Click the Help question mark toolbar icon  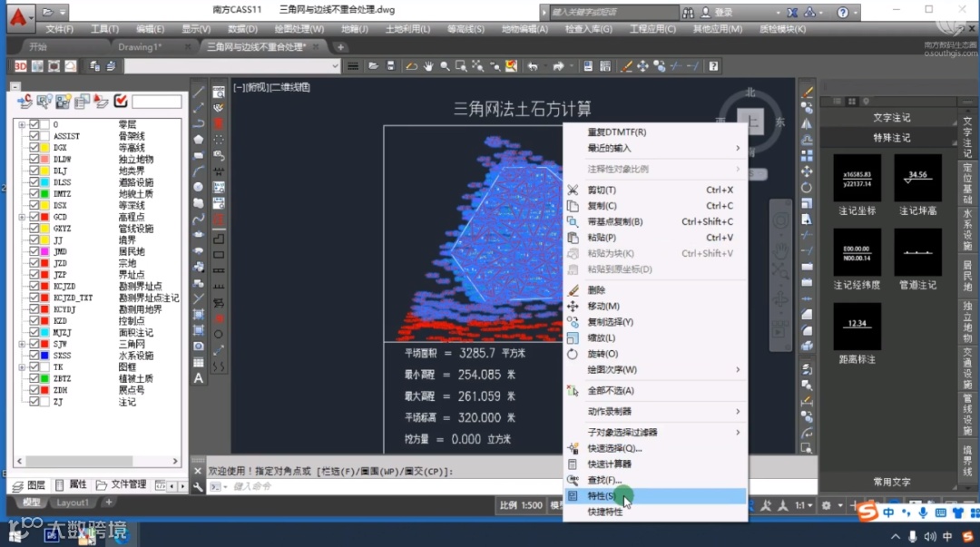point(713,66)
